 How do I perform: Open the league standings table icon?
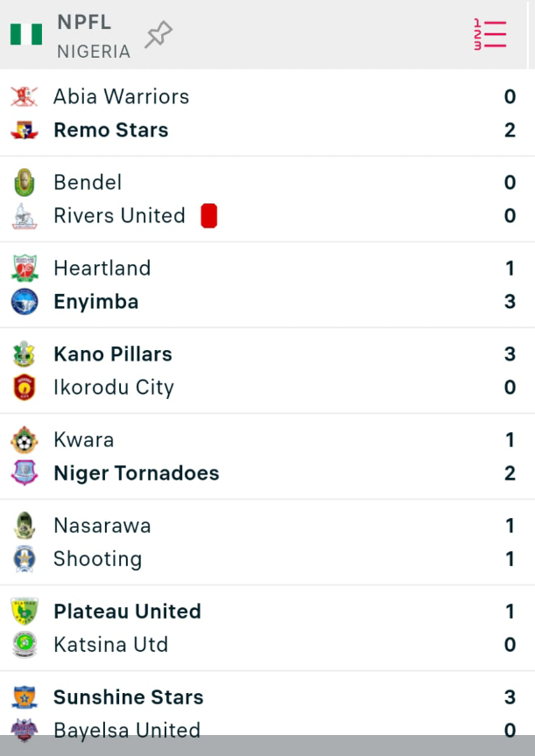click(x=489, y=34)
